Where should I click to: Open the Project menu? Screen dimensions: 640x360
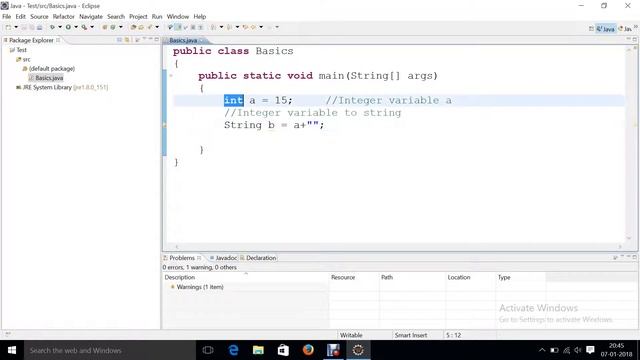[138, 17]
